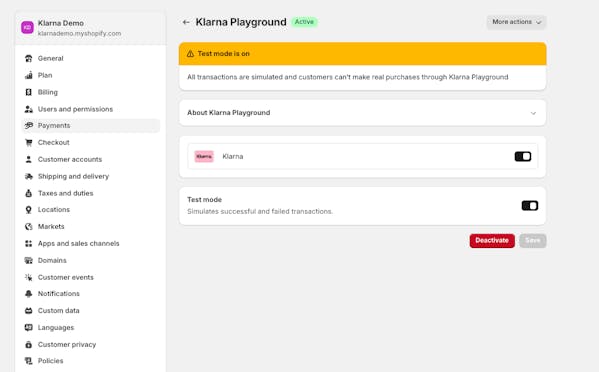Click the Notifications bell icon

coord(29,294)
